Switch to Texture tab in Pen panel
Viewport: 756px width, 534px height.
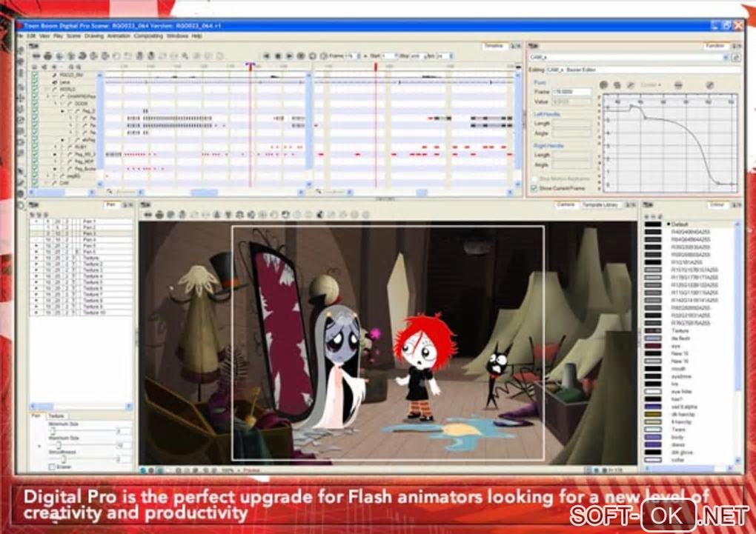(56, 415)
